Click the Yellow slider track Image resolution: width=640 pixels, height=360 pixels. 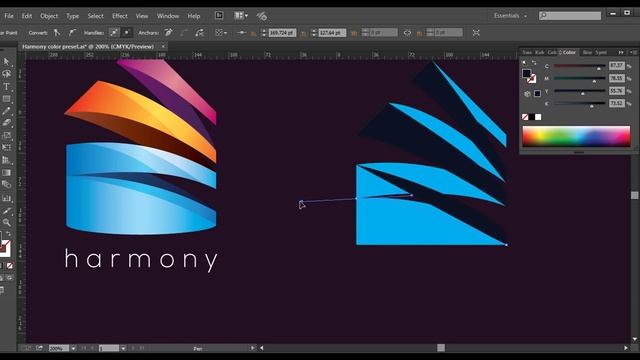tap(579, 91)
